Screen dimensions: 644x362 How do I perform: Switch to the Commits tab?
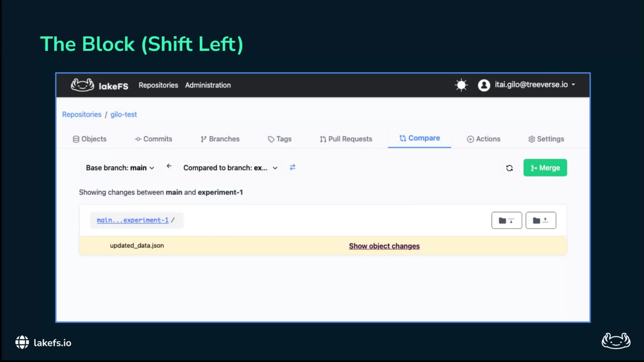point(153,139)
